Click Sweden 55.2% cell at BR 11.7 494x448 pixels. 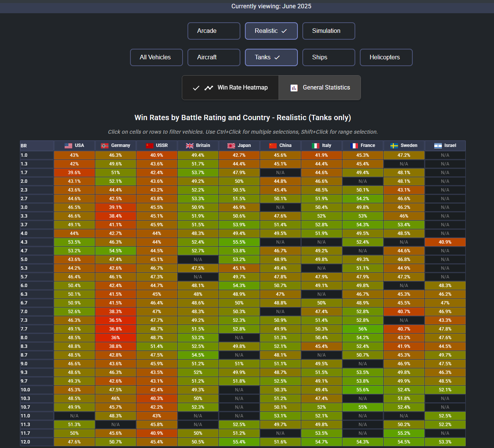(404, 433)
